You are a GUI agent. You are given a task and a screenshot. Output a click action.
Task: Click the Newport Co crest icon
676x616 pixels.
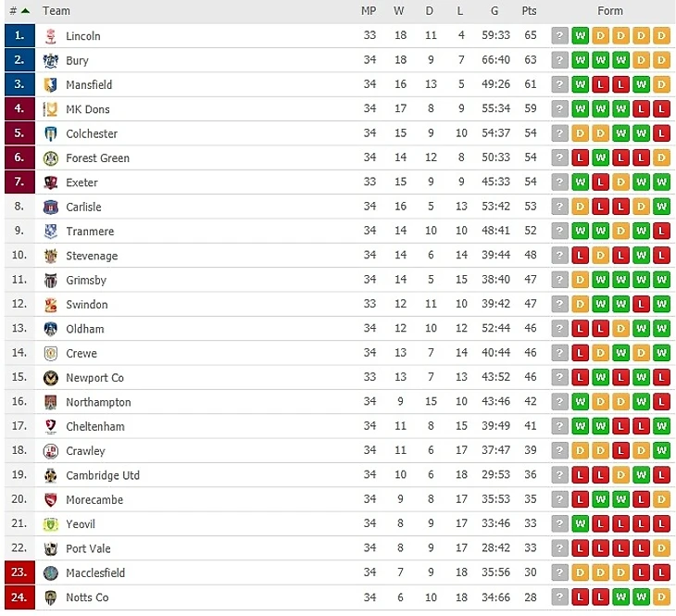(51, 378)
